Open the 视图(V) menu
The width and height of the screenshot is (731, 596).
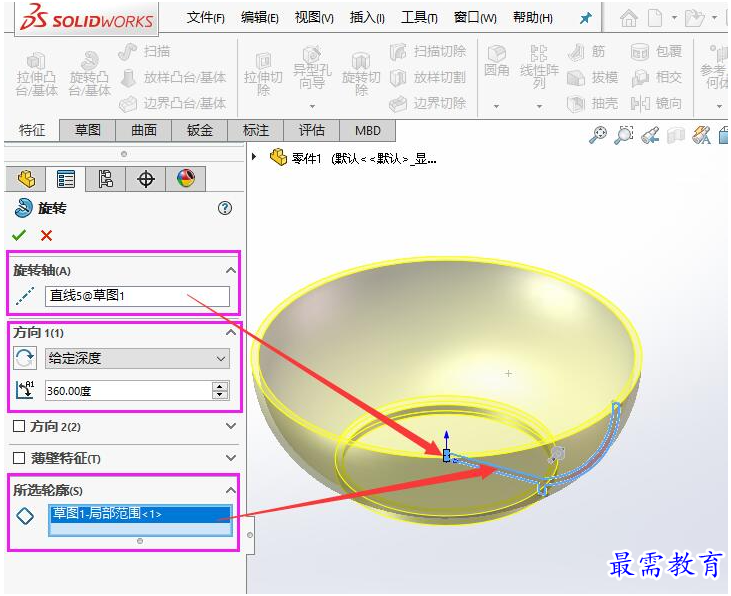[x=314, y=18]
